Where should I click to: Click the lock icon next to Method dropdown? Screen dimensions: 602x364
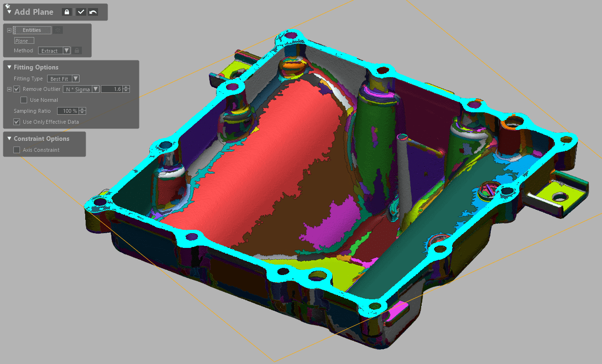(x=77, y=50)
